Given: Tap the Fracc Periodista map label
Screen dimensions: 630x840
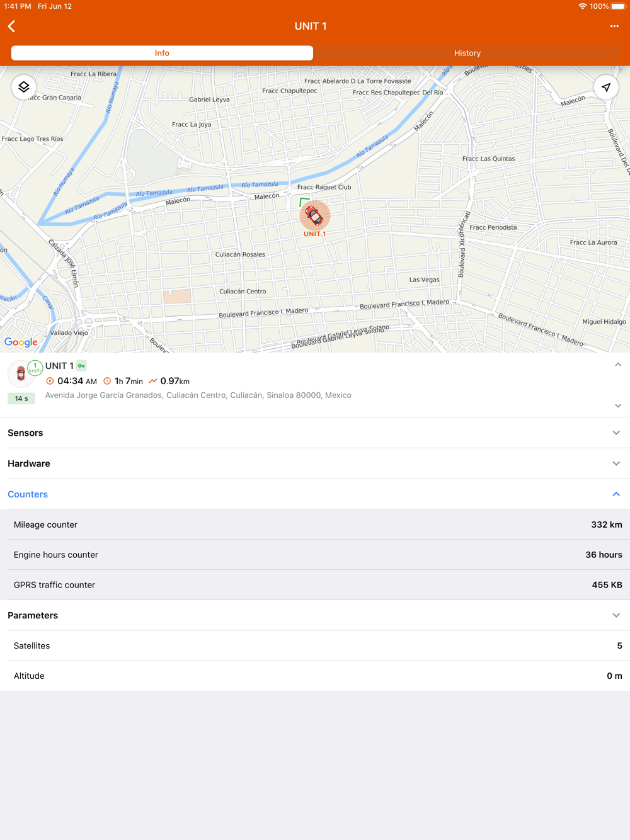Looking at the screenshot, I should (x=493, y=227).
